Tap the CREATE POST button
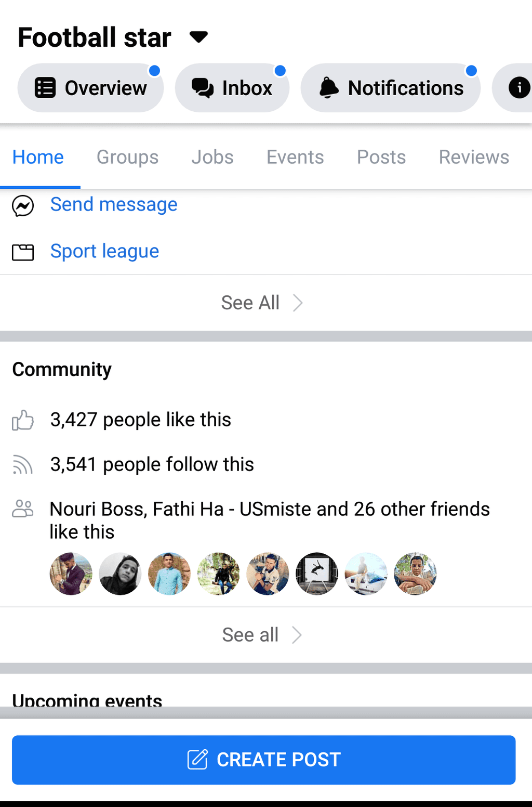 [x=264, y=760]
